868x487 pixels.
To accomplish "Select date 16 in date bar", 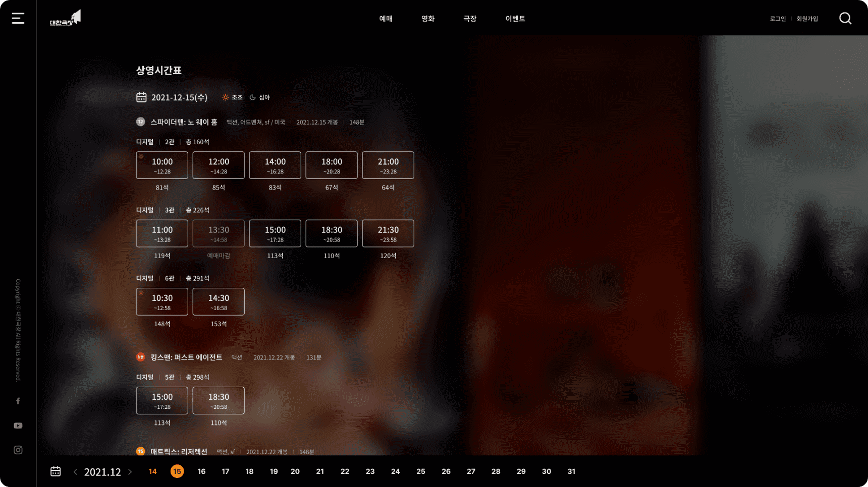I will (201, 471).
